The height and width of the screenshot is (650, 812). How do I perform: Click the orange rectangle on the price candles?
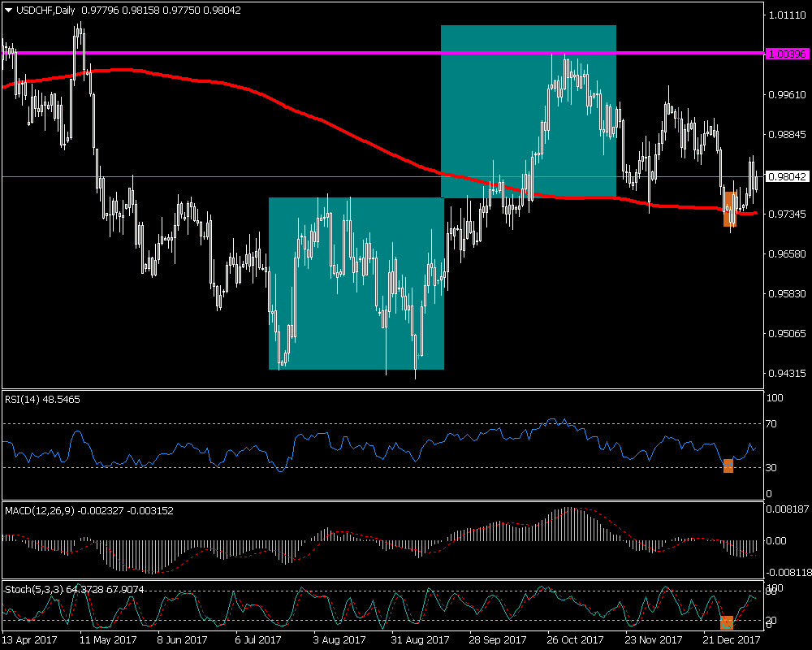click(x=730, y=209)
